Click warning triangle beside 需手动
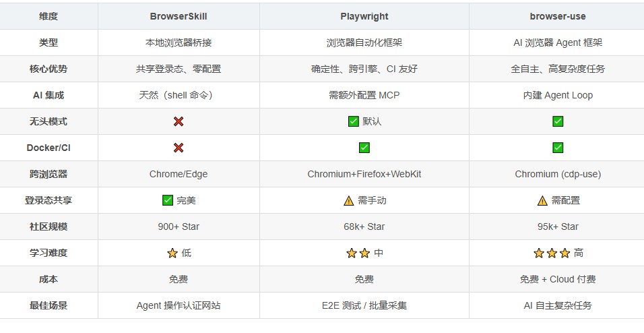 tap(349, 201)
